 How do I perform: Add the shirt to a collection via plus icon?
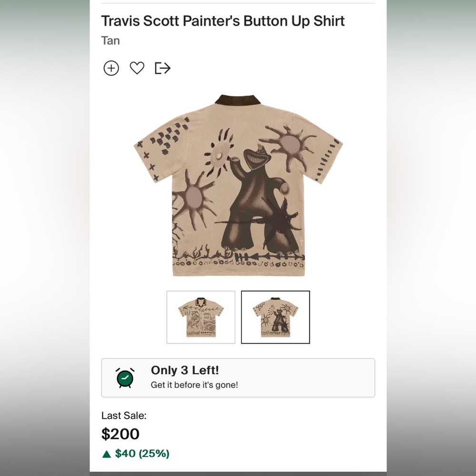[x=111, y=68]
